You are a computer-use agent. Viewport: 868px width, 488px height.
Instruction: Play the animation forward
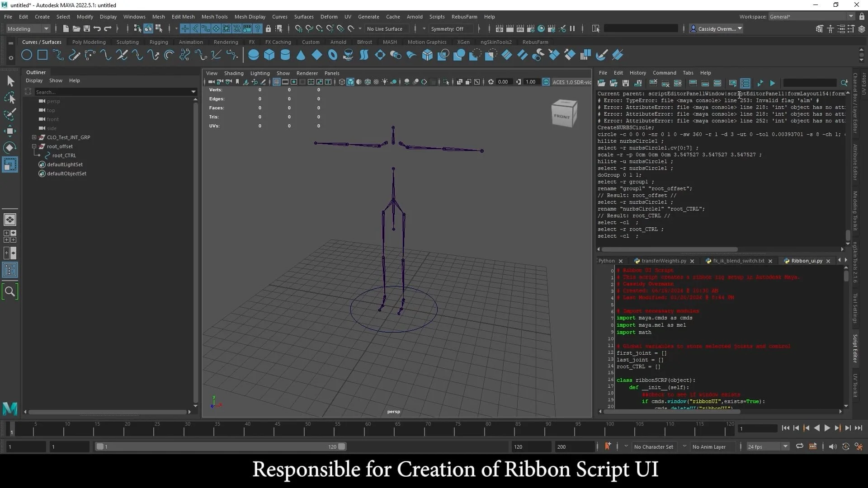pos(826,428)
